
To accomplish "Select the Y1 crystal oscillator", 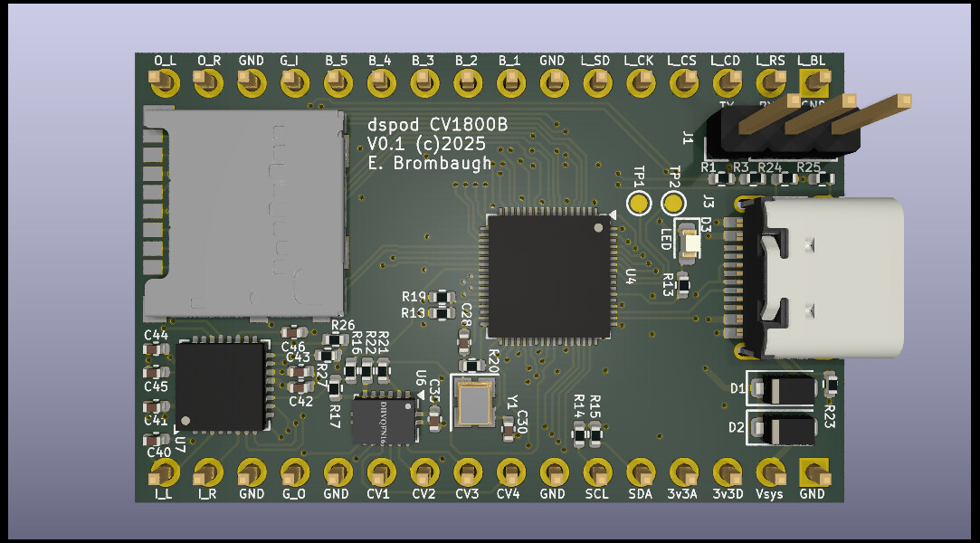I will [x=473, y=403].
